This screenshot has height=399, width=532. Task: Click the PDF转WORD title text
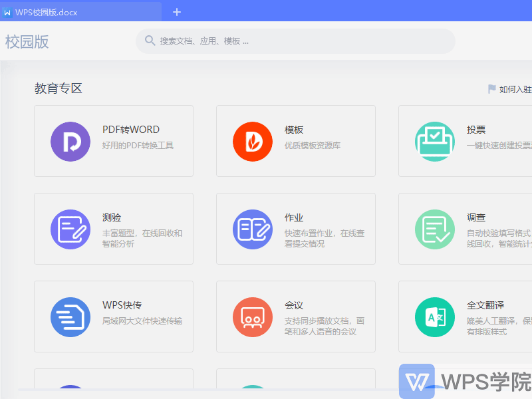coord(131,130)
